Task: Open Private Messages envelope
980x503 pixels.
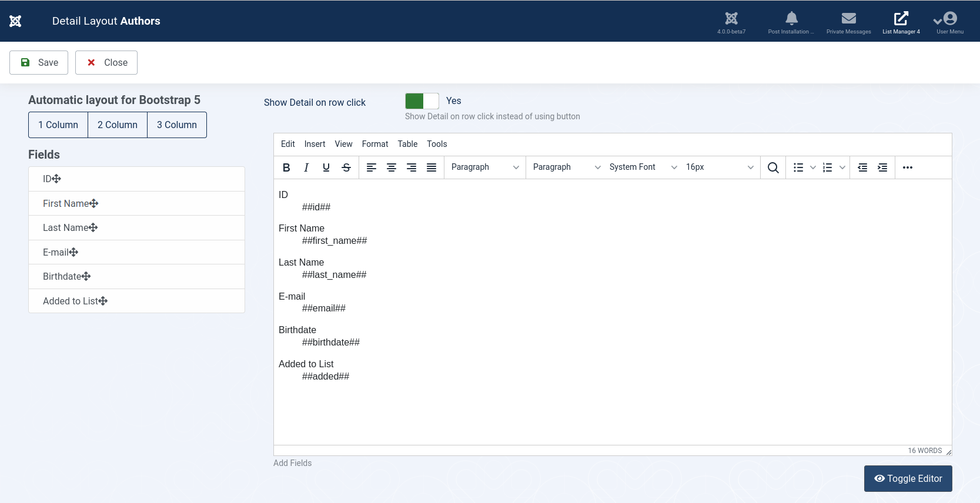Action: [848, 22]
